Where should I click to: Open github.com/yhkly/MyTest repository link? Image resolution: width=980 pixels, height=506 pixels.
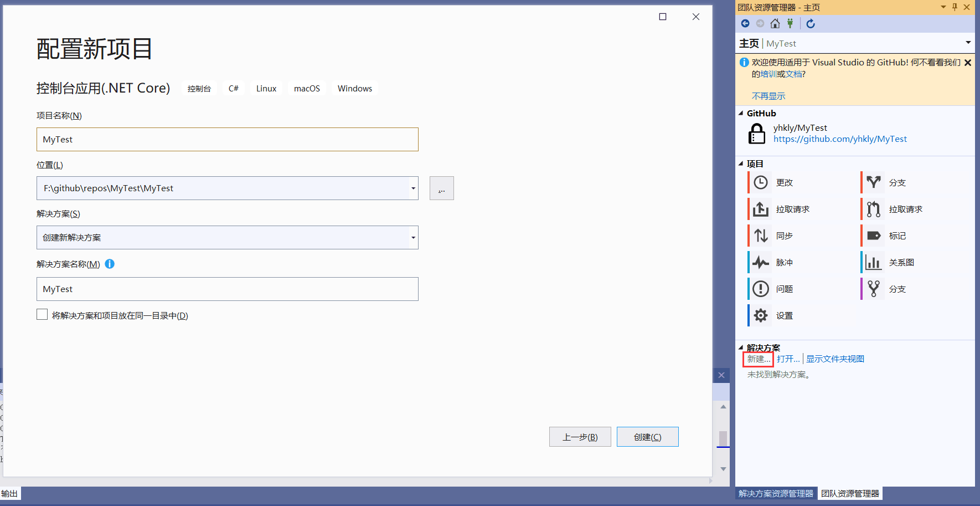coord(840,139)
